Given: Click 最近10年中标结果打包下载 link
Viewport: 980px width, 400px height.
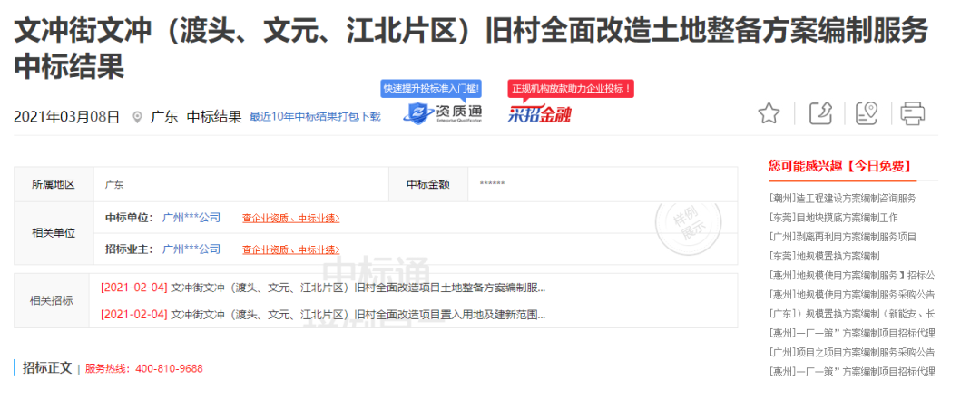Looking at the screenshot, I should click(x=315, y=117).
